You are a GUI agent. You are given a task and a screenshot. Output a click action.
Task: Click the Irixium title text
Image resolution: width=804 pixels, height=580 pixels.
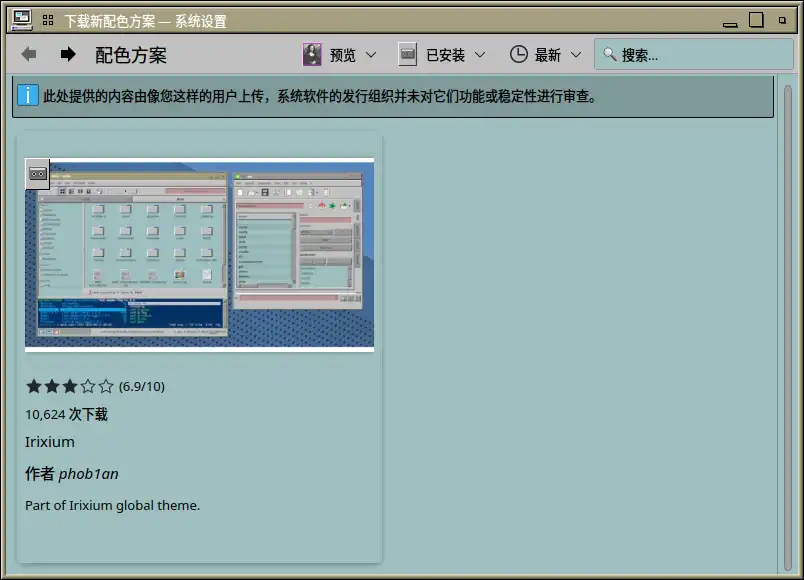(x=50, y=442)
